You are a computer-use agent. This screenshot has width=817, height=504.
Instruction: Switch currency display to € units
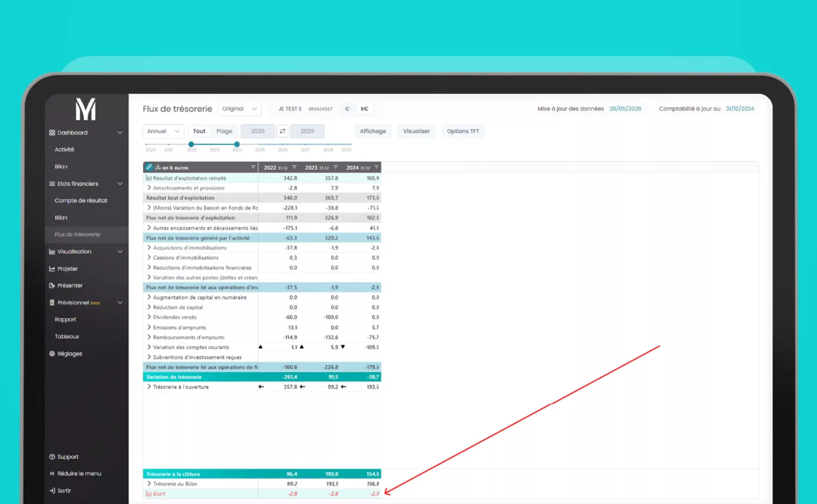pyautogui.click(x=347, y=109)
